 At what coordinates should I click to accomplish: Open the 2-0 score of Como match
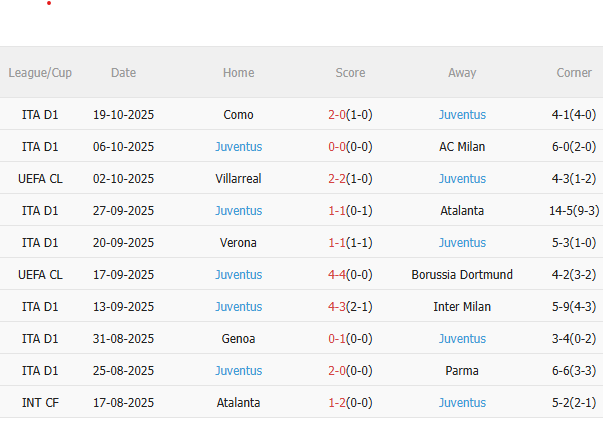(337, 115)
